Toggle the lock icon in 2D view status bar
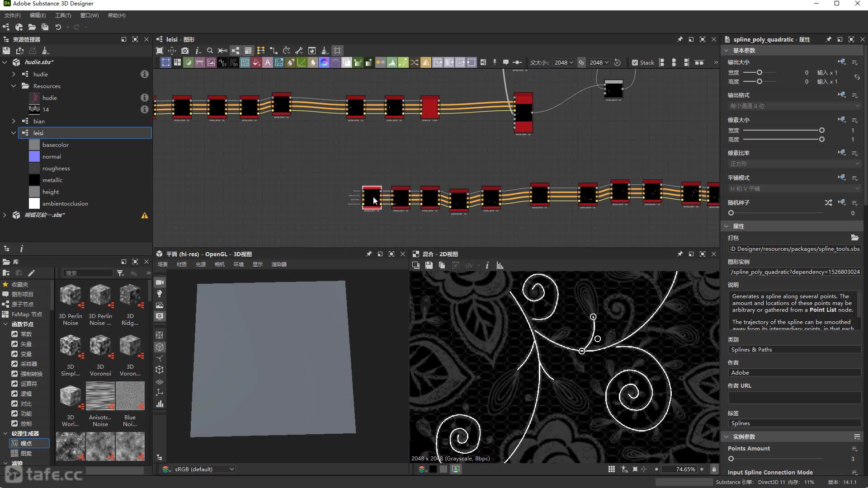868x488 pixels. click(714, 469)
